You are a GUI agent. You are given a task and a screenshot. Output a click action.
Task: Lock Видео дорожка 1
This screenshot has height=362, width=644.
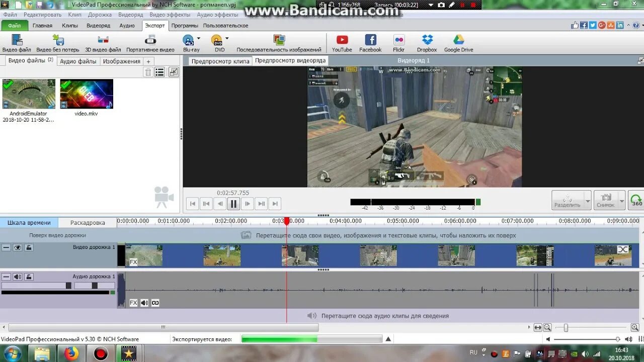(x=29, y=247)
